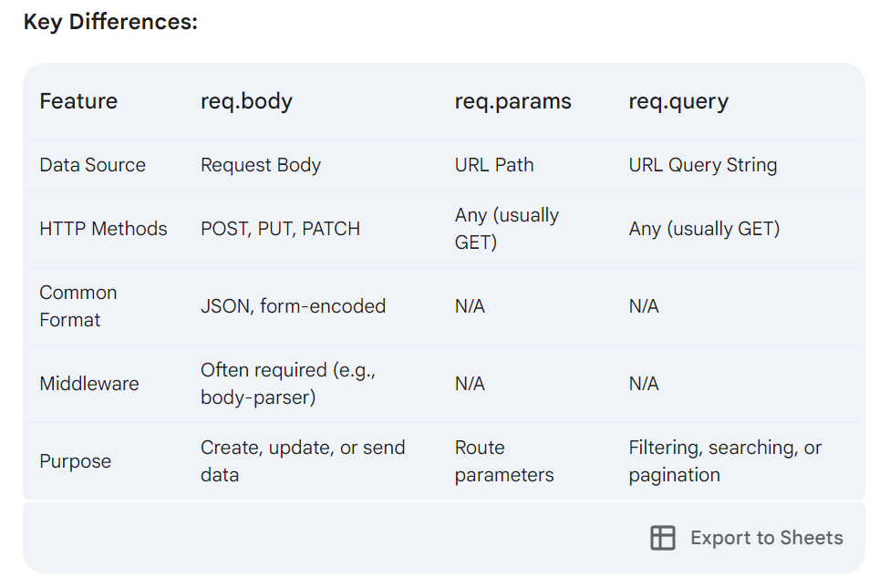Click the req.body column header
This screenshot has width=890, height=588.
point(246,101)
